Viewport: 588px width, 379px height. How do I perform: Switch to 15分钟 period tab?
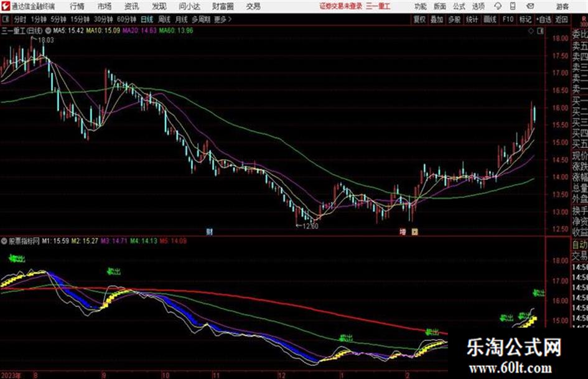(80, 19)
